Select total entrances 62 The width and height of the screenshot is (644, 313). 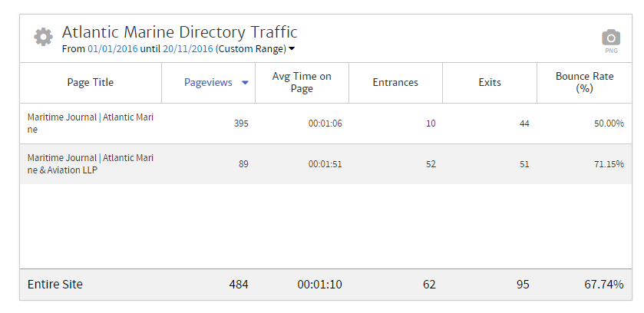429,285
